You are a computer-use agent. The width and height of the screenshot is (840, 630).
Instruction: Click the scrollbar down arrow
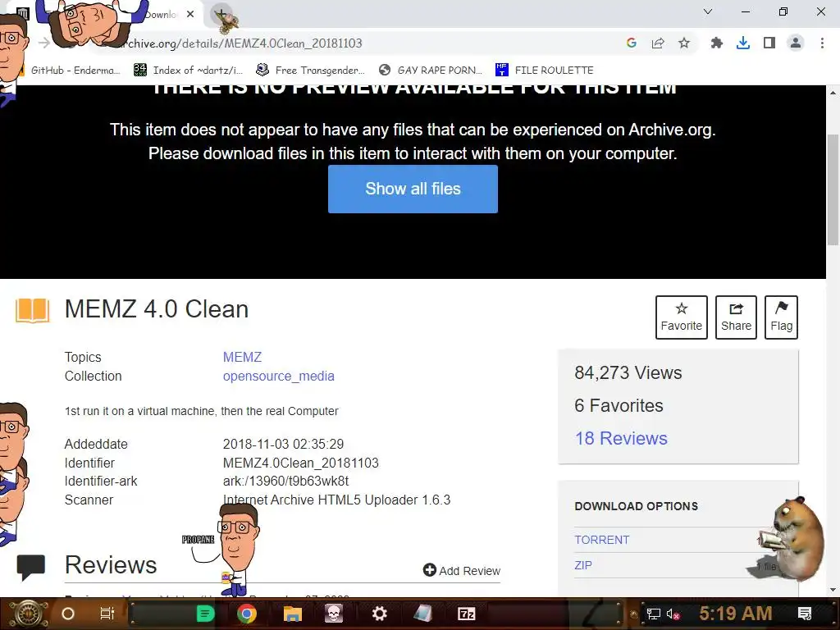tap(833, 590)
